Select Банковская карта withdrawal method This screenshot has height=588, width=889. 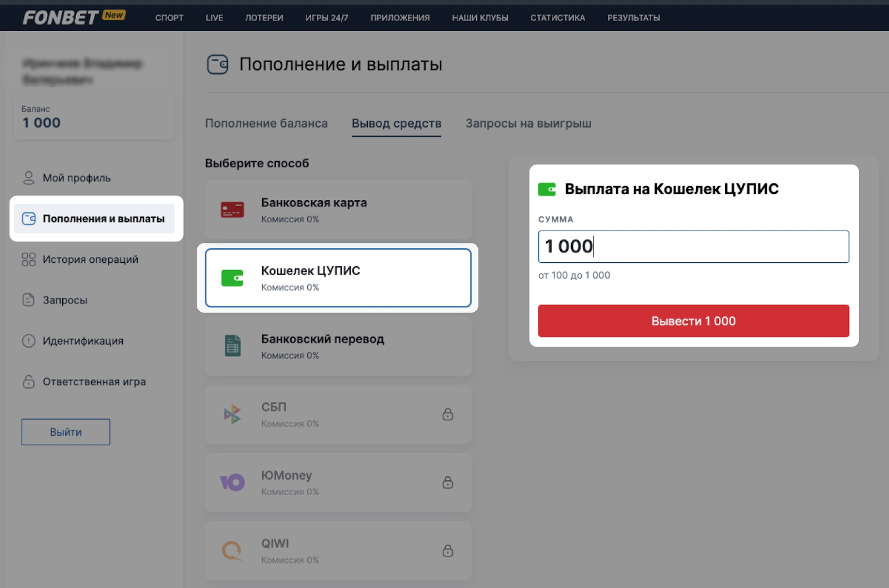[338, 210]
